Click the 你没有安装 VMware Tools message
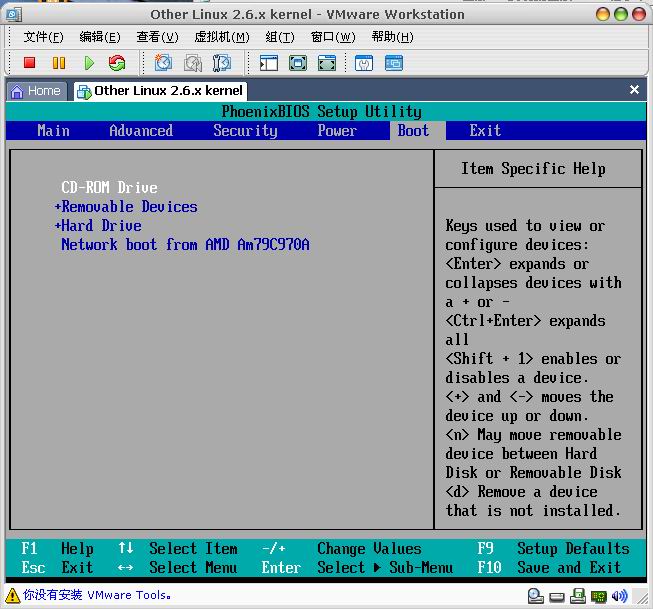 pyautogui.click(x=97, y=595)
